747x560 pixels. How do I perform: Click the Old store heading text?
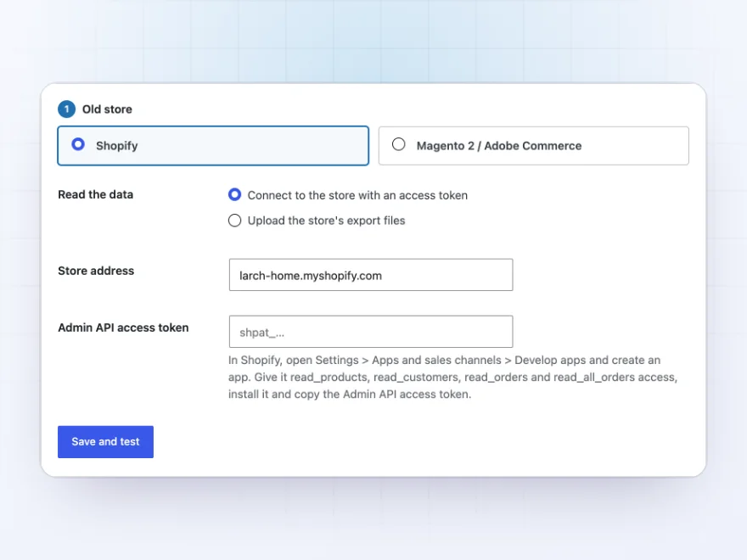pyautogui.click(x=107, y=109)
